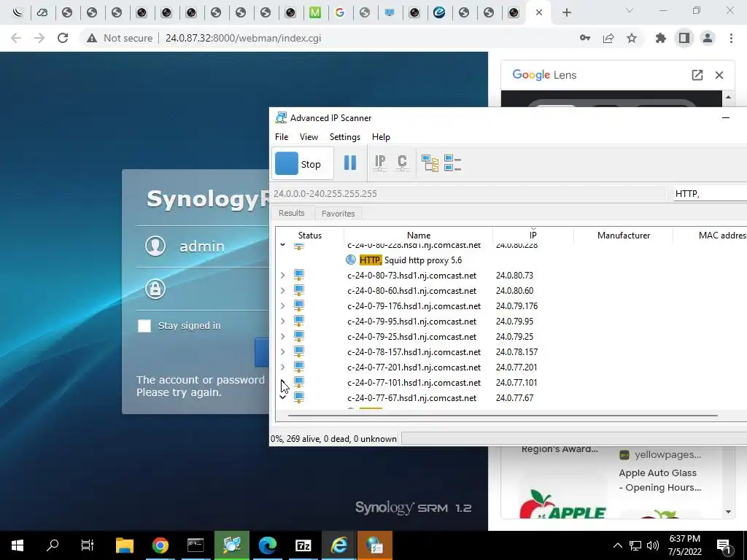
Task: Expand the row for 24.0.78.157
Action: coord(282,352)
